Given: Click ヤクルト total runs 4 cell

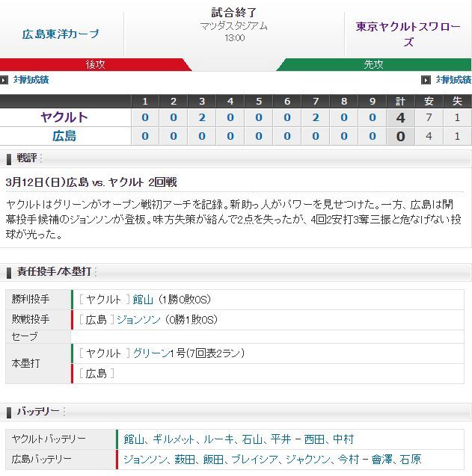Looking at the screenshot, I should [401, 117].
